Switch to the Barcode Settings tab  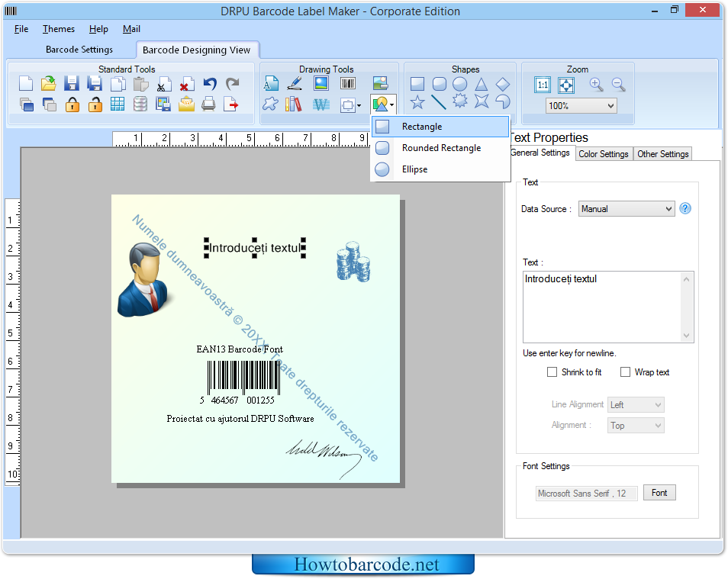click(x=79, y=50)
